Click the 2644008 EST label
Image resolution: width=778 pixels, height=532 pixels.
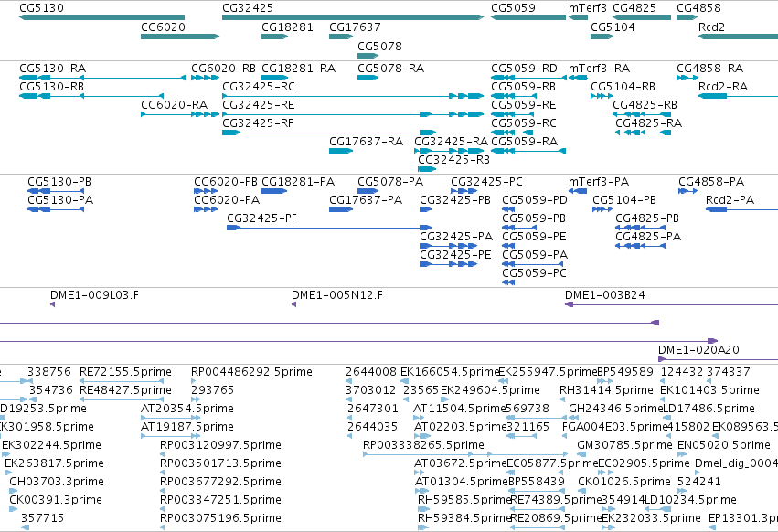point(371,372)
